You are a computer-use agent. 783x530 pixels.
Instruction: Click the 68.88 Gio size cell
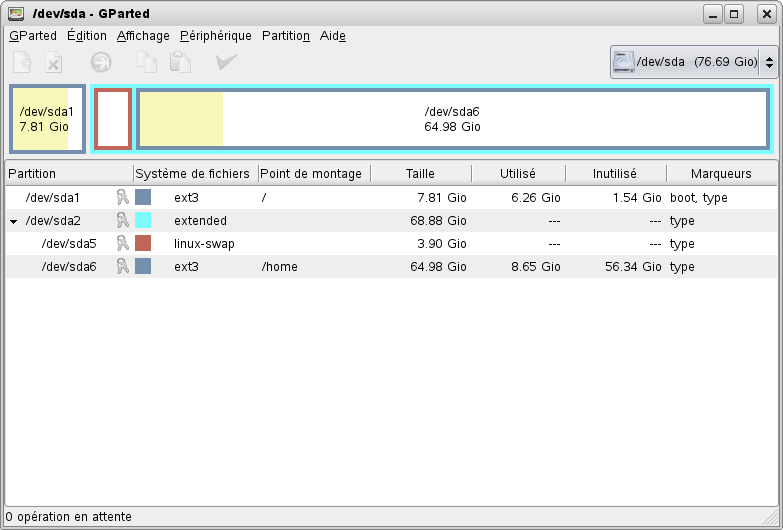click(x=438, y=221)
